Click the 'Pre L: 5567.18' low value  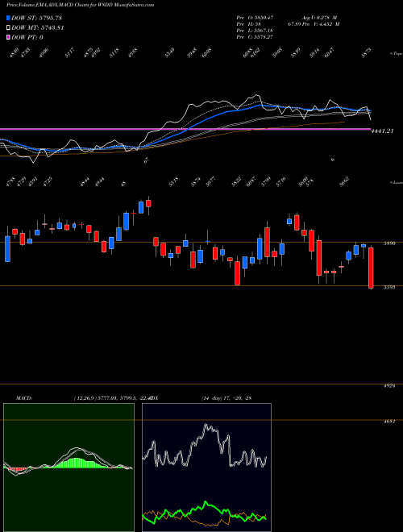pyautogui.click(x=255, y=31)
